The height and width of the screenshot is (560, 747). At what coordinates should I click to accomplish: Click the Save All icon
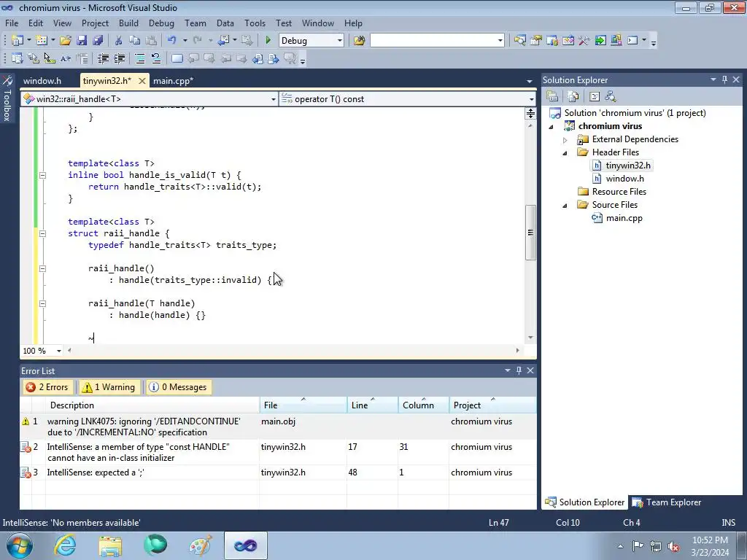pos(98,41)
